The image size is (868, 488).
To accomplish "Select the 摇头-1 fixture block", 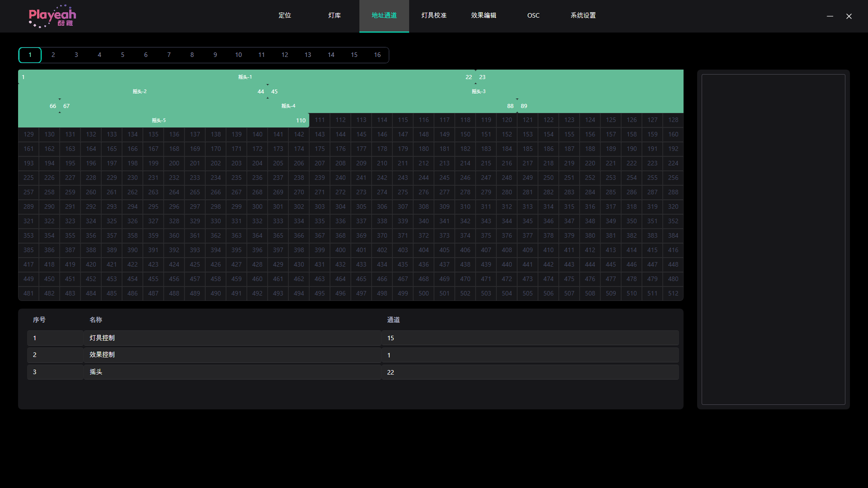I will click(245, 77).
